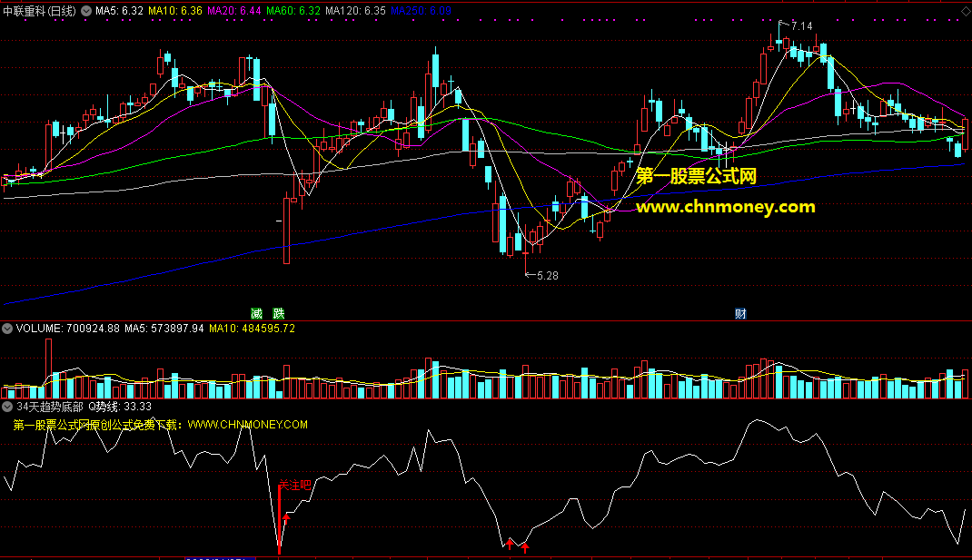Image resolution: width=972 pixels, height=560 pixels.
Task: Click the MA10: 6.36 moving average label
Action: pos(174,11)
